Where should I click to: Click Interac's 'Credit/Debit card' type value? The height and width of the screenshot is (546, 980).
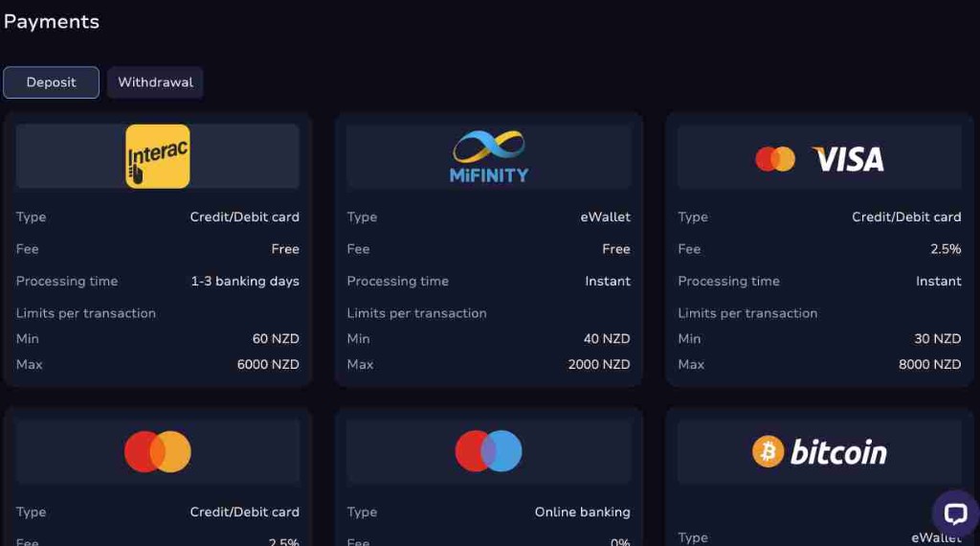[x=245, y=217]
